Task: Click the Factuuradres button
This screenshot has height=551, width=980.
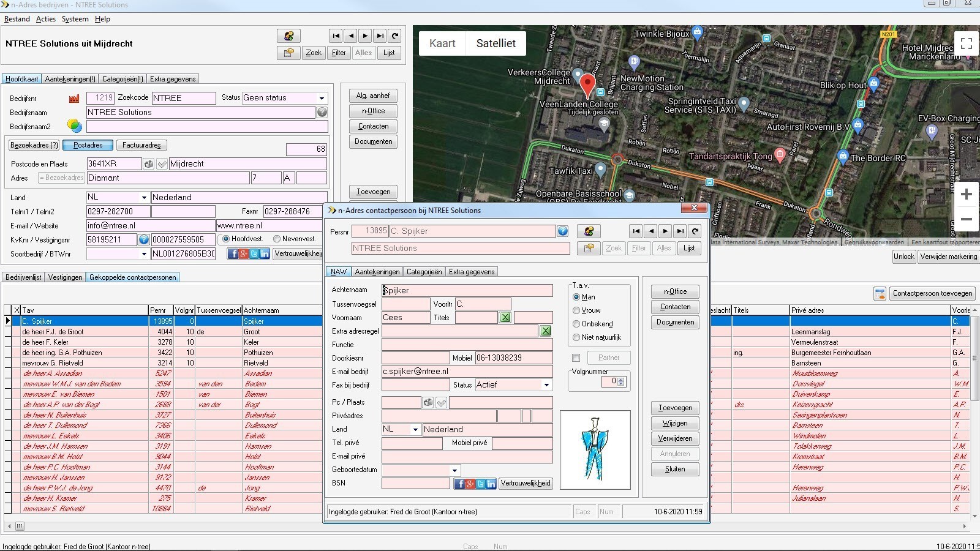Action: (x=141, y=145)
